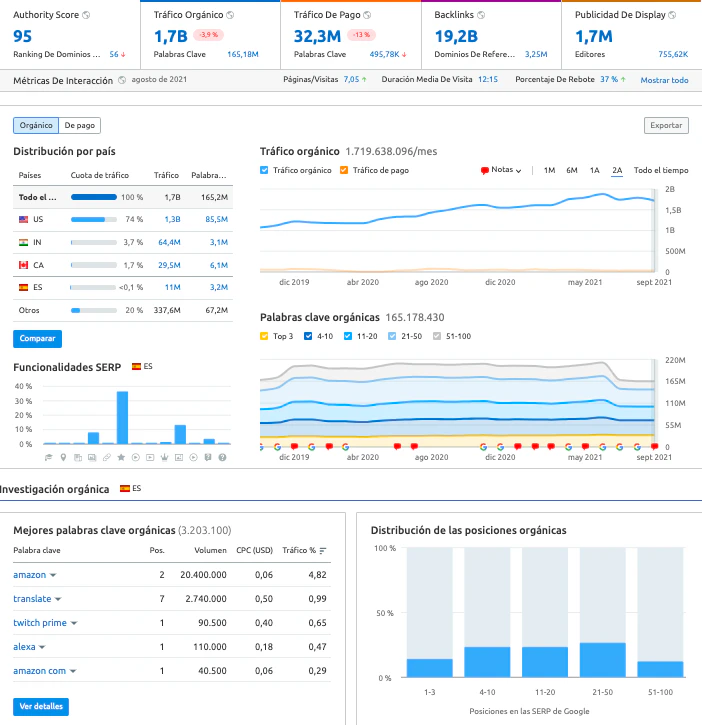The width and height of the screenshot is (702, 725).
Task: Select the 6M time range
Action: click(572, 170)
